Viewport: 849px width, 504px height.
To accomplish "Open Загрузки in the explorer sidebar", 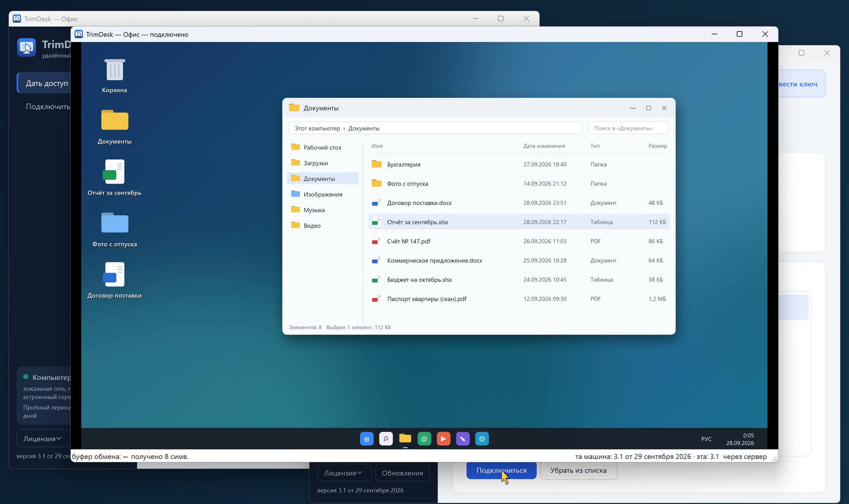I will [322, 163].
